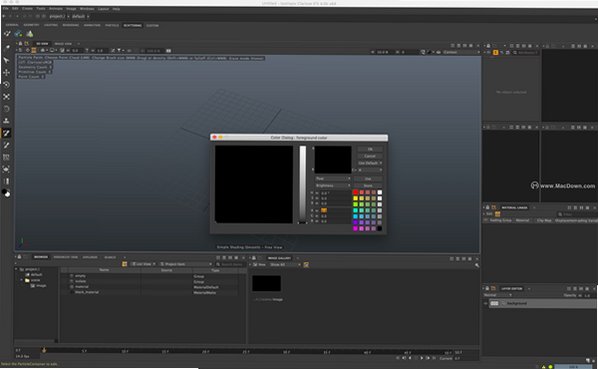Toggle visibility of the Background layer
Viewport: 598px width, 369px height.
coord(486,303)
